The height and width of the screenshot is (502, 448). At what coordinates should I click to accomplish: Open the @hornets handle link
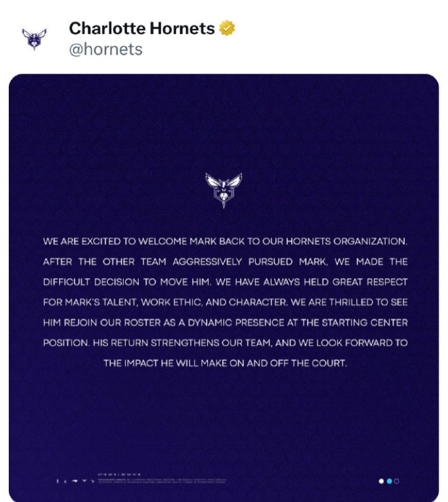click(x=106, y=49)
